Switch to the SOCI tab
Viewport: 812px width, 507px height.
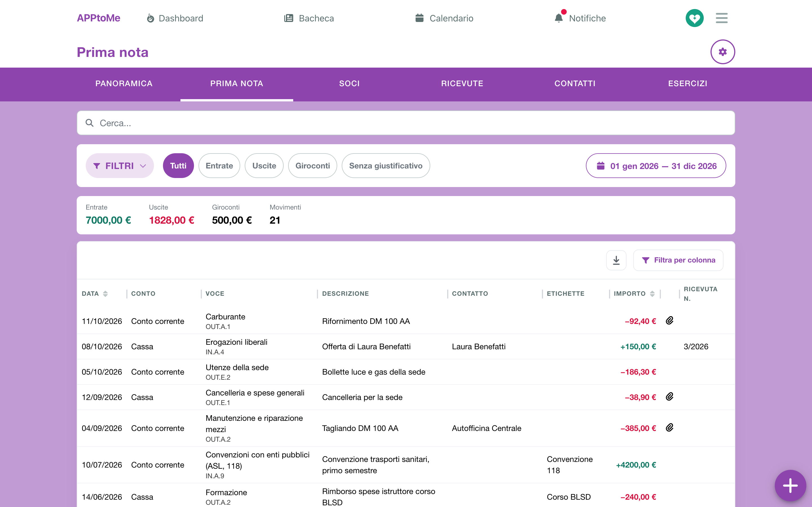(x=349, y=83)
